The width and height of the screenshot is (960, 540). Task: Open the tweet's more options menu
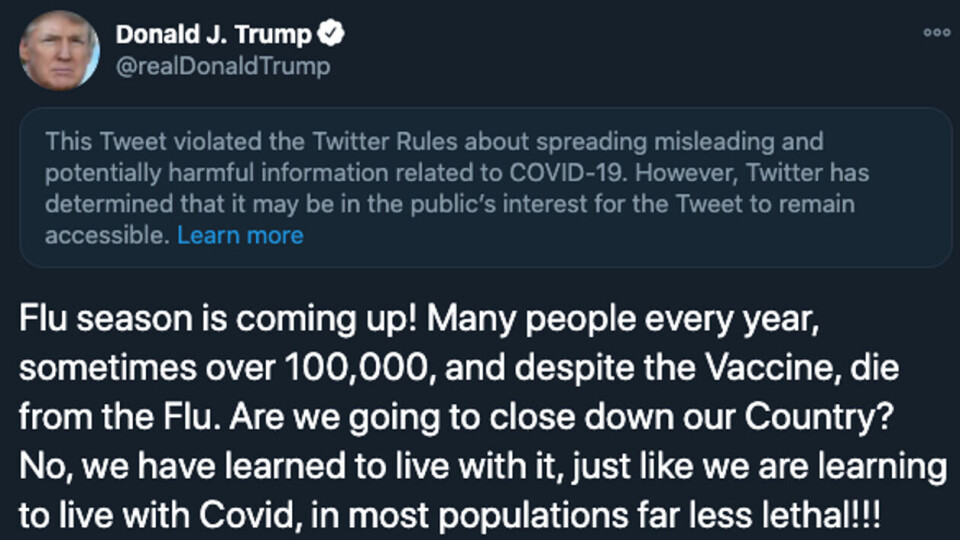click(936, 32)
